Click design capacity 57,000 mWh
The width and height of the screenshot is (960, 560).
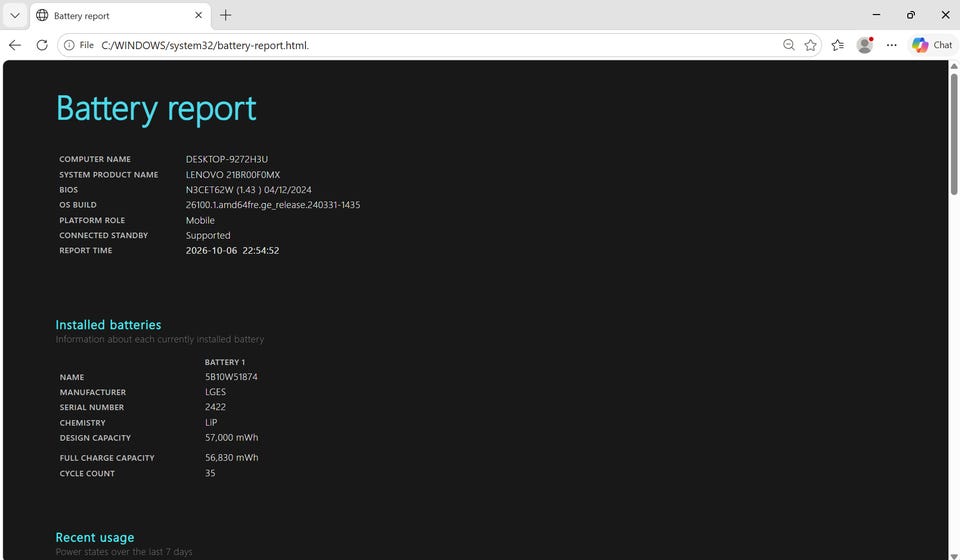point(231,438)
